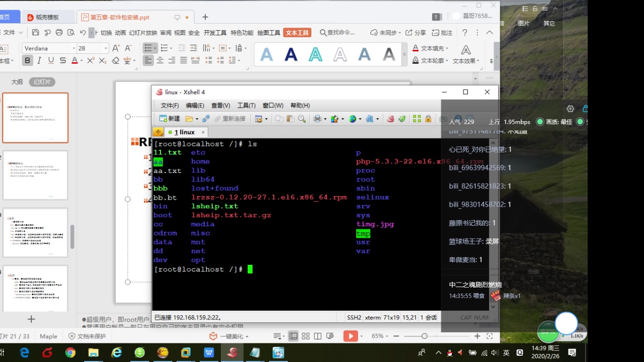The image size is (644, 362).
Task: Expand the text style gallery
Action: [404, 54]
